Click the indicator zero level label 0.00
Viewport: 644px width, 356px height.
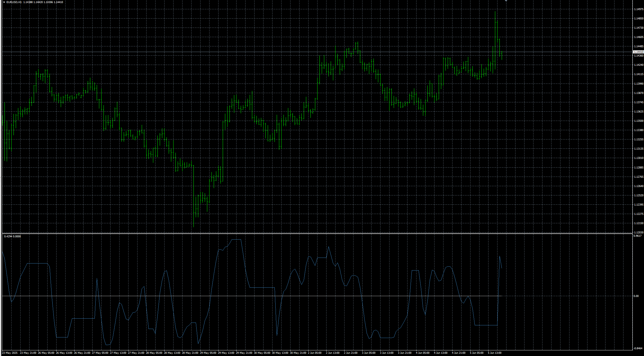click(636, 296)
